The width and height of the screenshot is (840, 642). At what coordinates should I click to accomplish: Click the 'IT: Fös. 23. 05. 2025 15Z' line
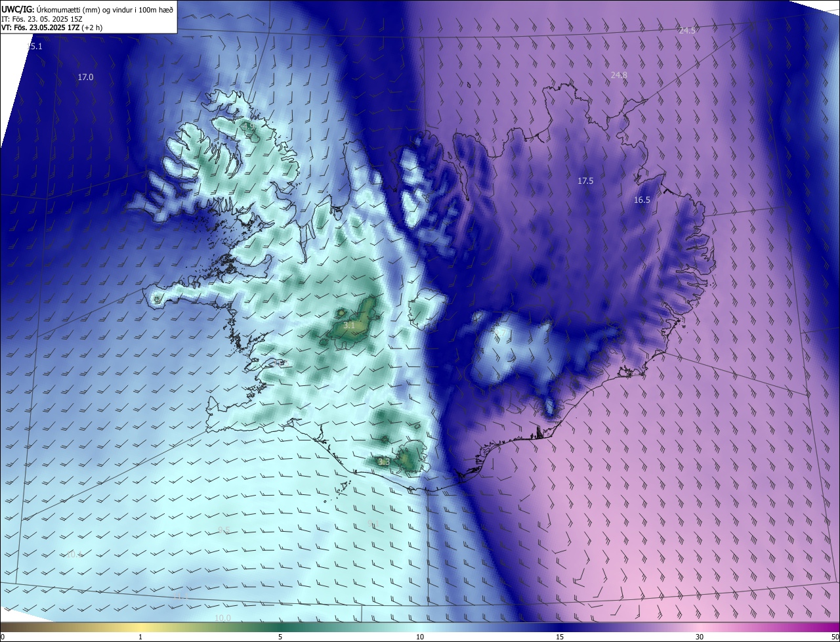pyautogui.click(x=43, y=18)
